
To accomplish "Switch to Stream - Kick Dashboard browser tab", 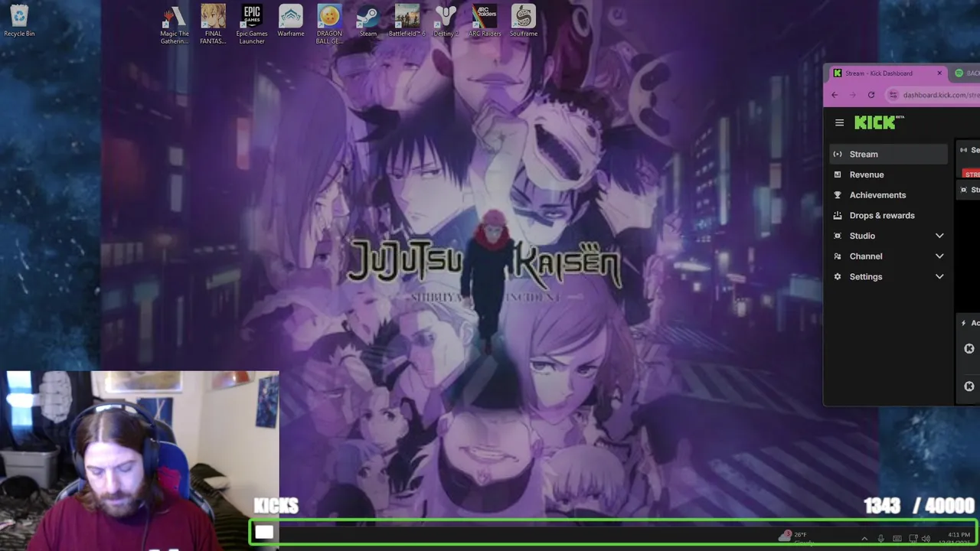I will tap(887, 73).
